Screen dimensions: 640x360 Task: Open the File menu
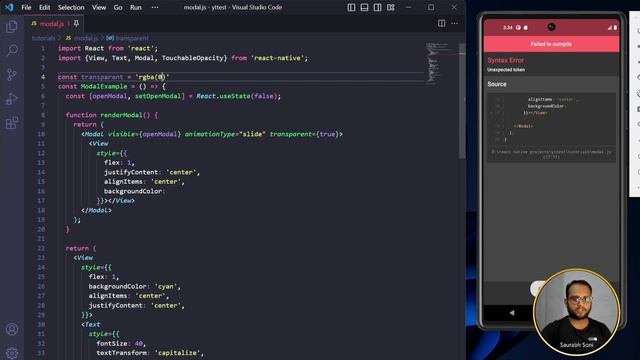tap(26, 7)
